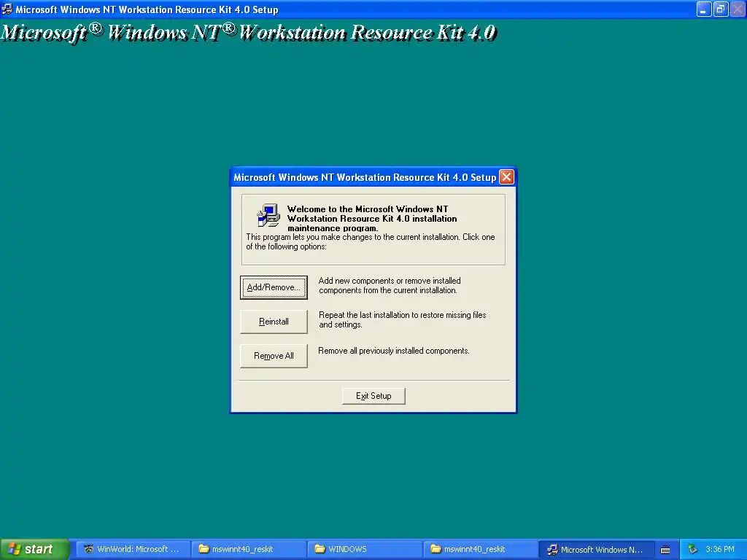Open the second mswinnt40_reskit taskbar folder
Viewport: 747px width, 560px height.
480,549
